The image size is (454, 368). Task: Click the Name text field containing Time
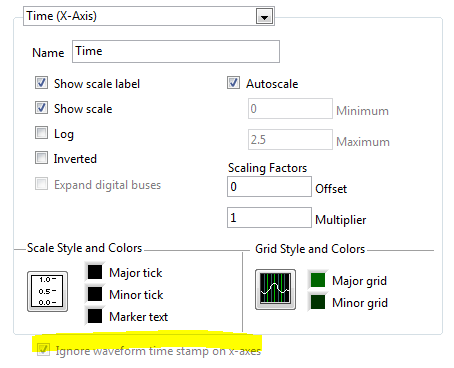point(176,51)
